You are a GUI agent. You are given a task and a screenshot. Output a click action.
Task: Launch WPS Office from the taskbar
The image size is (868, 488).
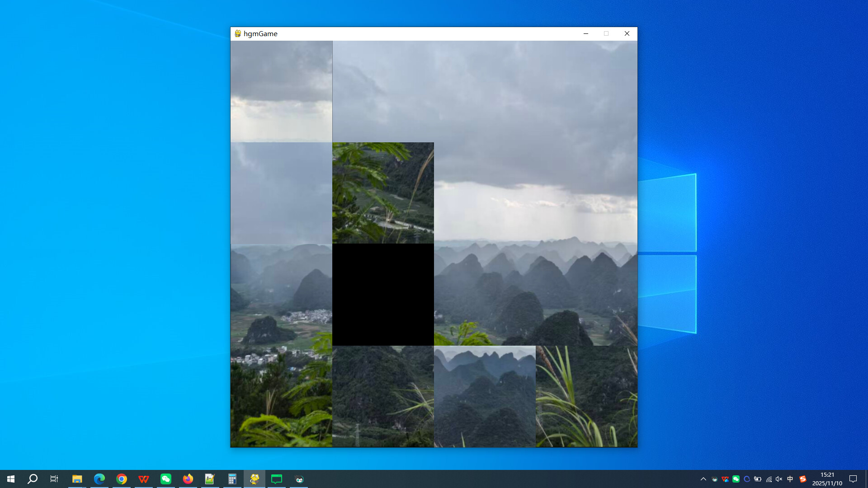point(143,479)
